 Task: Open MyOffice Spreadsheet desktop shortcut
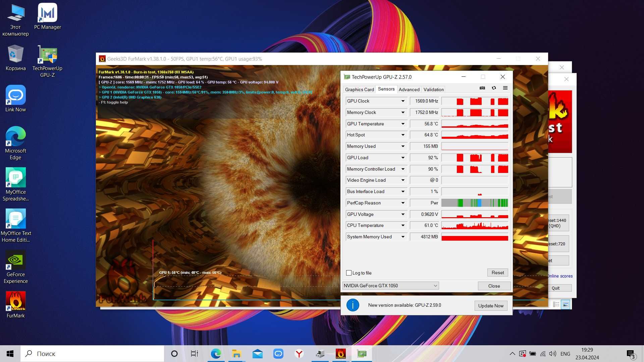[x=15, y=185]
